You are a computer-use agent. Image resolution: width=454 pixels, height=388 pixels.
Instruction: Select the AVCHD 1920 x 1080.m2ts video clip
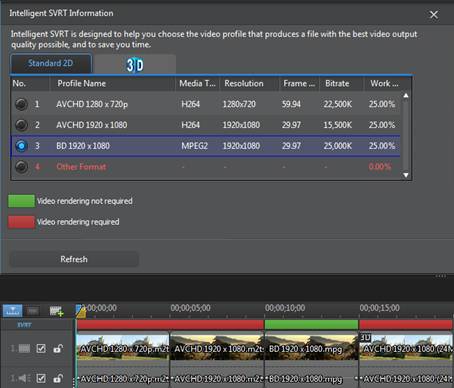pyautogui.click(x=217, y=347)
